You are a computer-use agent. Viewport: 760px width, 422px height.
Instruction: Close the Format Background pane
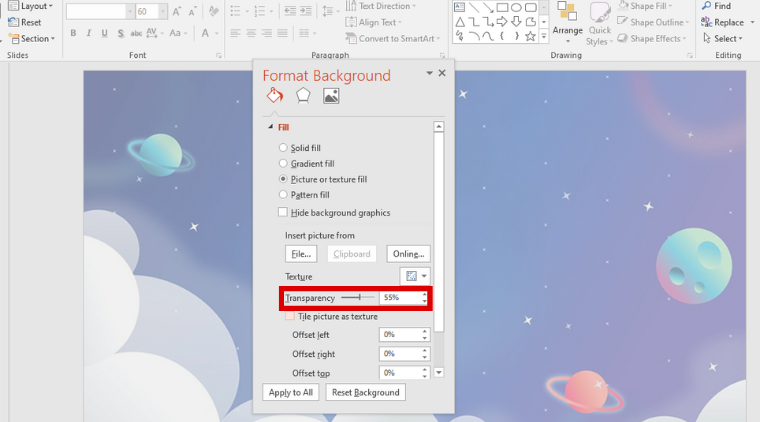click(442, 73)
